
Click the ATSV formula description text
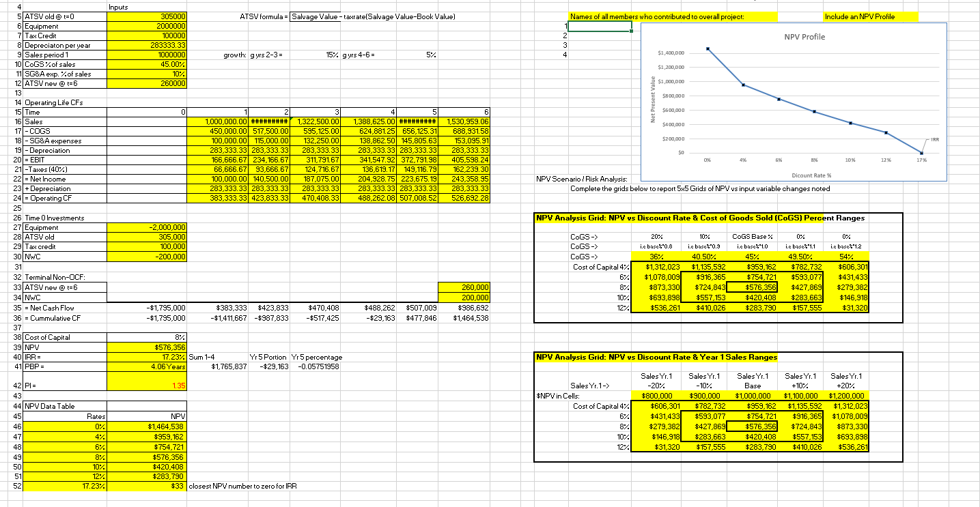374,16
